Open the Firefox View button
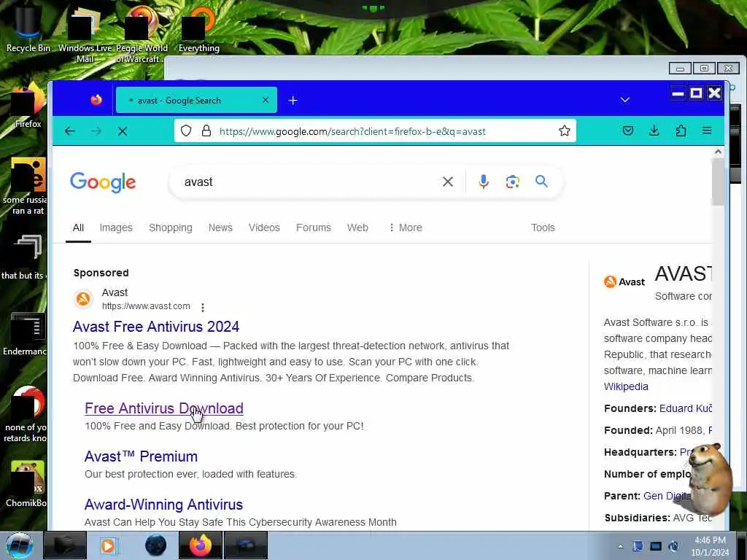The width and height of the screenshot is (747, 560). pos(96,100)
